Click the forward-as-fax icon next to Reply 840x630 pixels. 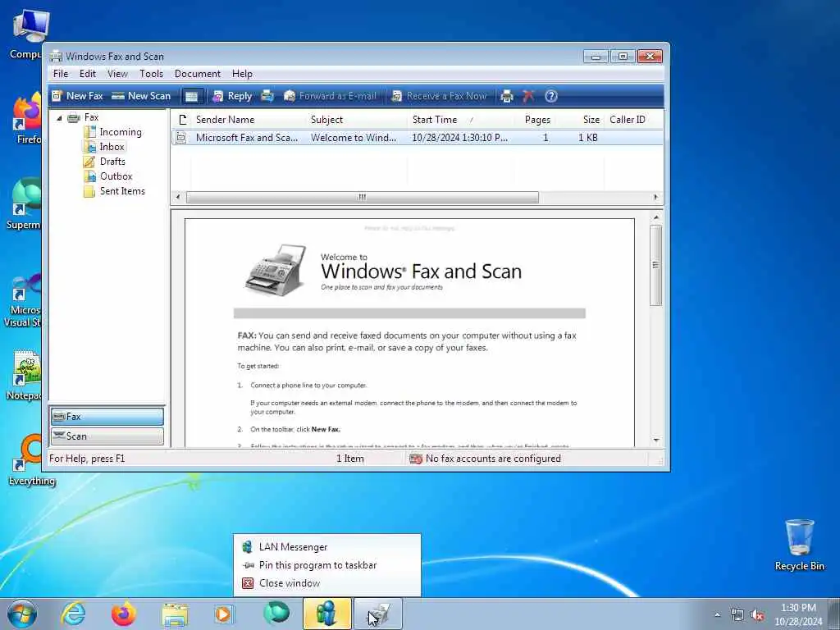(267, 96)
